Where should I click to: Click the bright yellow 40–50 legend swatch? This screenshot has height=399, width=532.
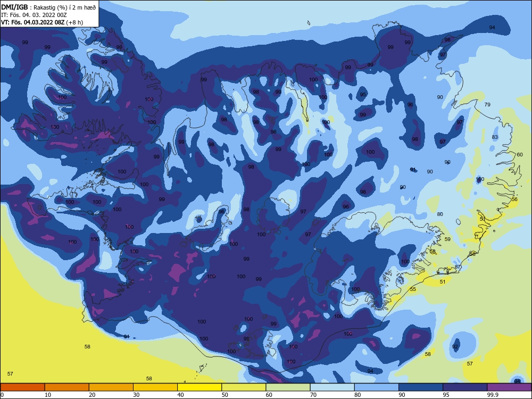(199, 387)
